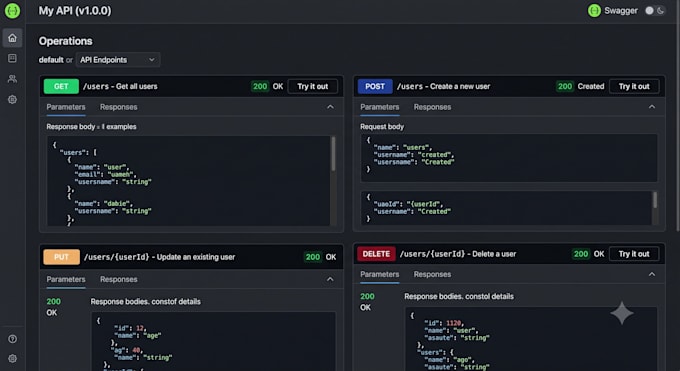Click the POST response code block scrollbar
Viewport: 680px width, 371px height.
[655, 200]
